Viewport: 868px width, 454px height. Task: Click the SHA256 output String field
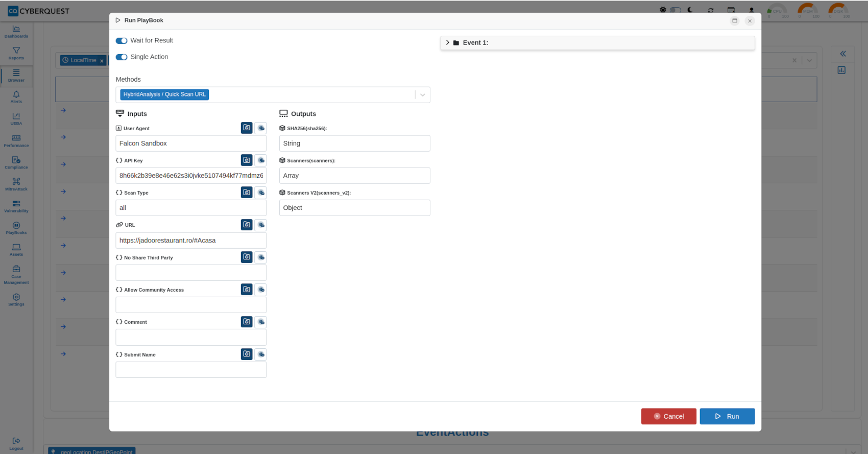[355, 144]
